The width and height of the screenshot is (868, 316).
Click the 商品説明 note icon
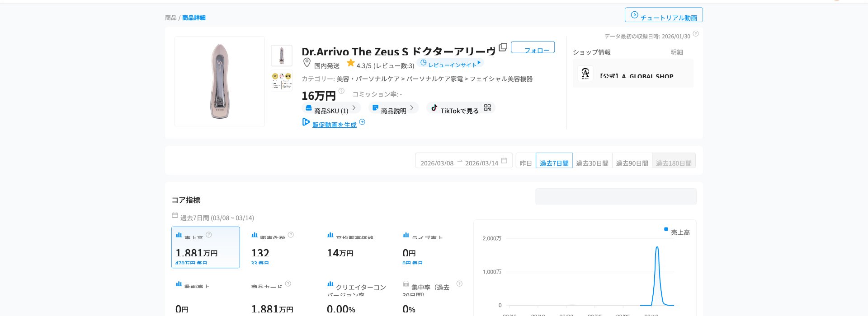(x=375, y=108)
